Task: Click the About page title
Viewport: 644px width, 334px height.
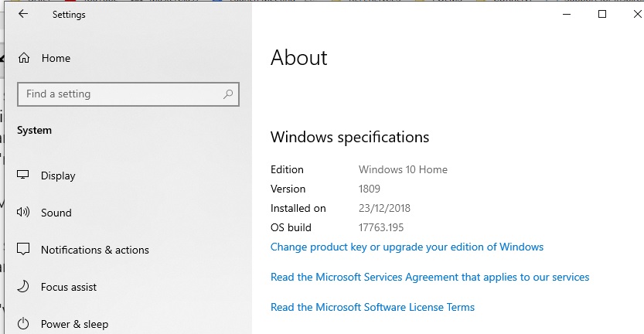Action: (x=299, y=57)
